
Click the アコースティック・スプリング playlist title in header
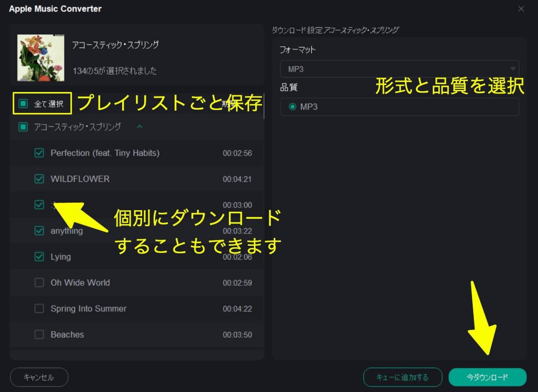115,45
